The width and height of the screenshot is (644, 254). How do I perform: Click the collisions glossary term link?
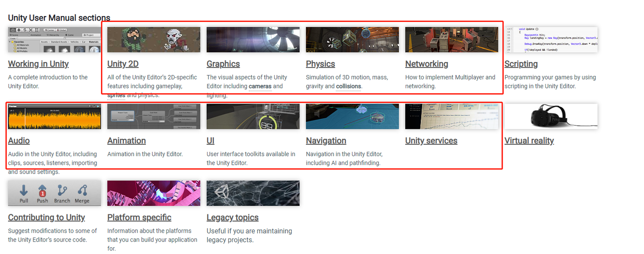coord(348,86)
